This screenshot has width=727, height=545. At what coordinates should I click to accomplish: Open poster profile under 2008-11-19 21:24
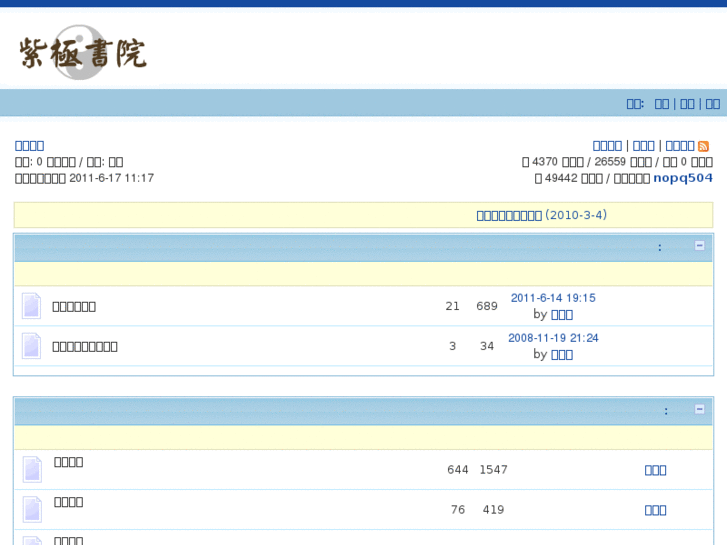[562, 354]
